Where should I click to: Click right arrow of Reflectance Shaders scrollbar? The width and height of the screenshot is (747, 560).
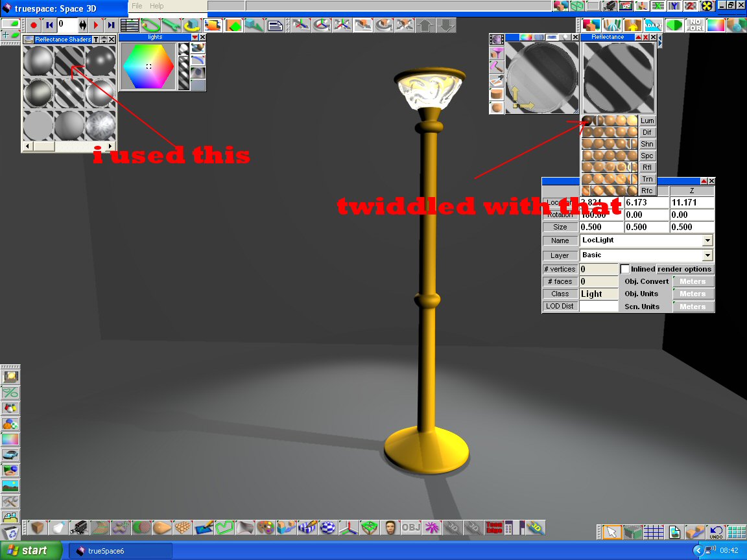pos(110,146)
